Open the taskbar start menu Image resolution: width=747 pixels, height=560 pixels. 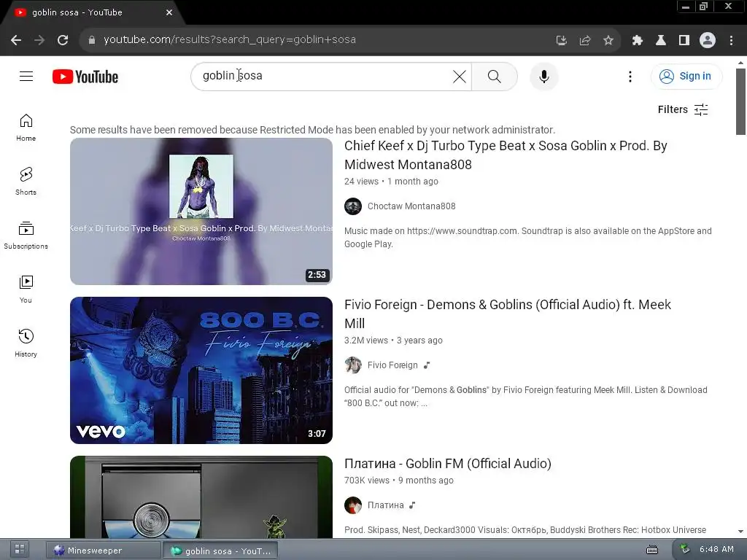(20, 550)
